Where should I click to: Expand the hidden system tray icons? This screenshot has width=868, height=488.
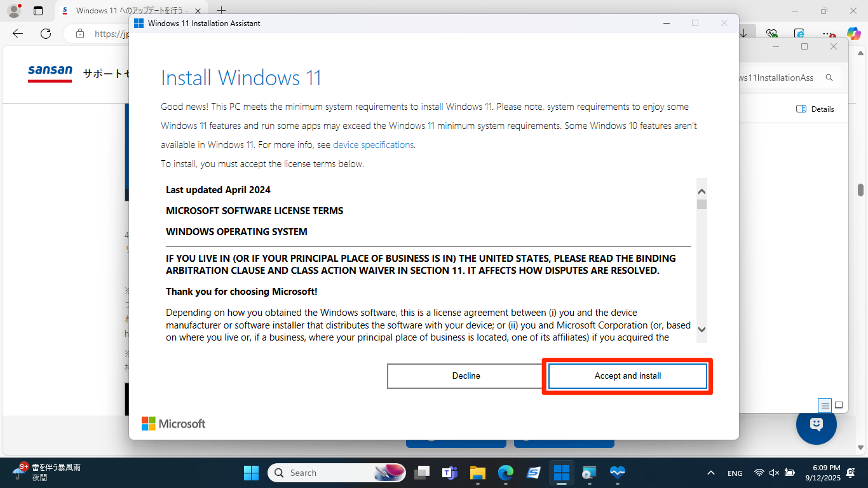point(711,473)
